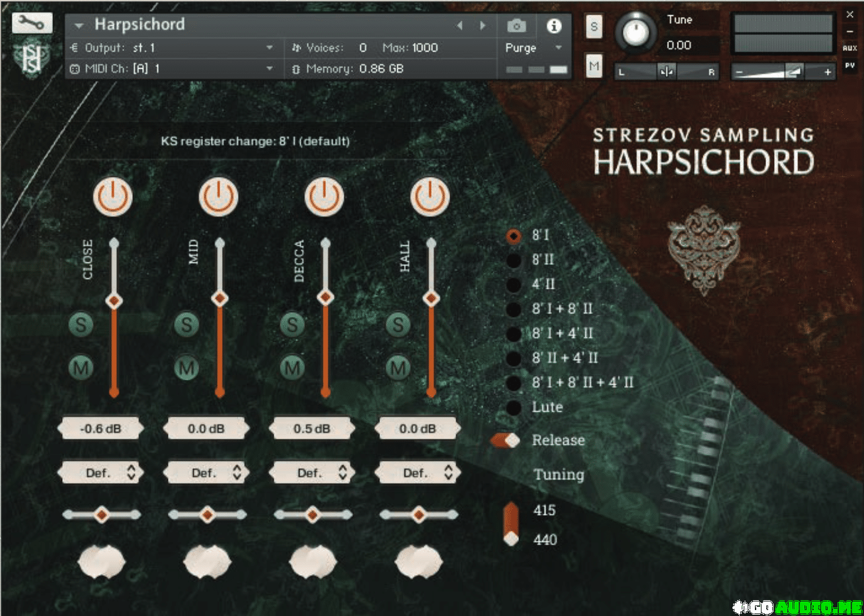
Task: Mute the HALL microphone channel
Action: 398,367
